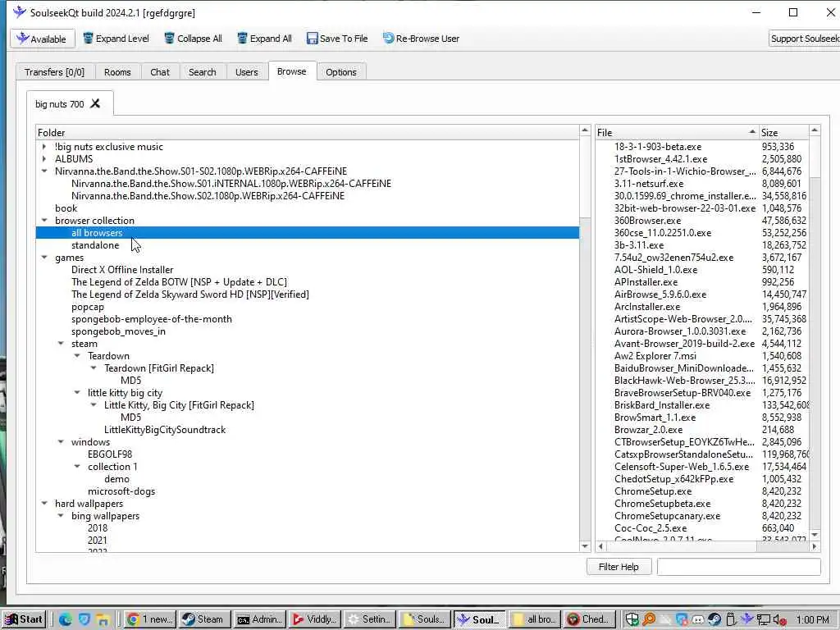The width and height of the screenshot is (840, 630).
Task: Go to the Search tab
Action: 202,72
